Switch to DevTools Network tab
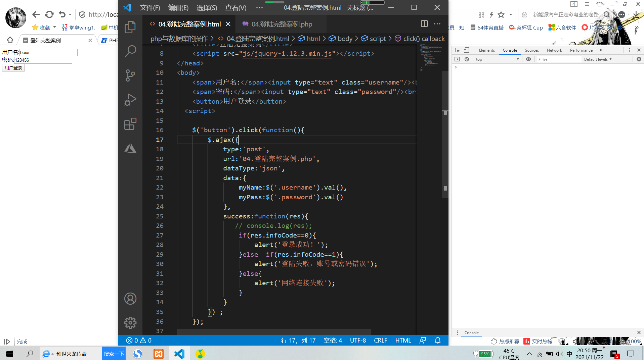The image size is (644, 360). coord(554,50)
